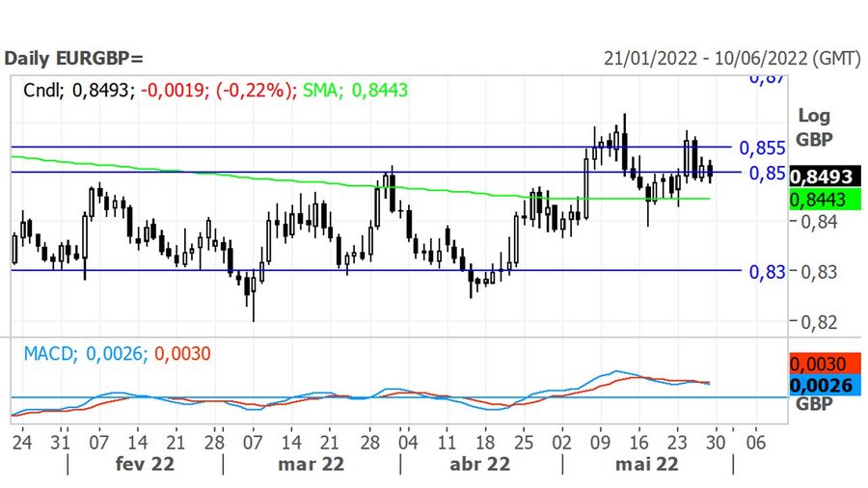Click the Log scale label
868x488 pixels.
tap(814, 116)
